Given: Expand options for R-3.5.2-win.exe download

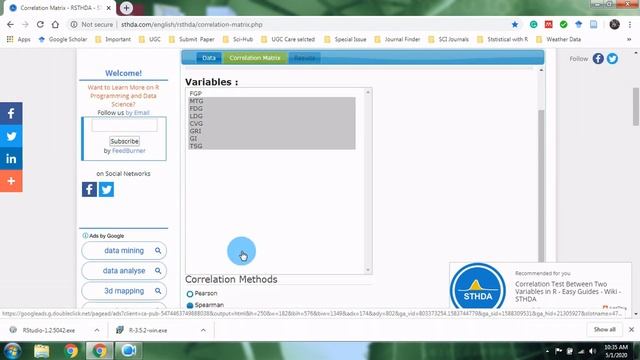Looking at the screenshot, I should [x=203, y=330].
